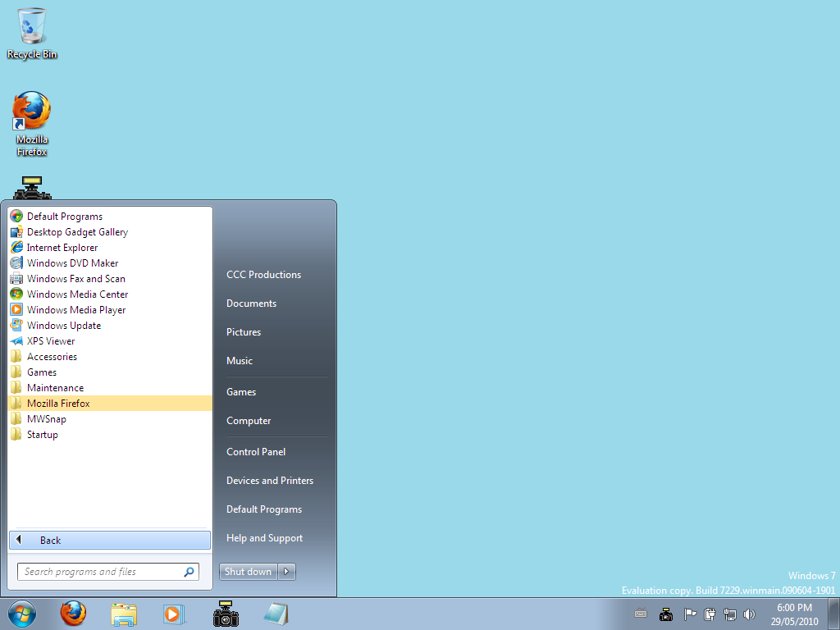Image resolution: width=840 pixels, height=630 pixels.
Task: Launch Firefox from the taskbar
Action: click(x=73, y=614)
